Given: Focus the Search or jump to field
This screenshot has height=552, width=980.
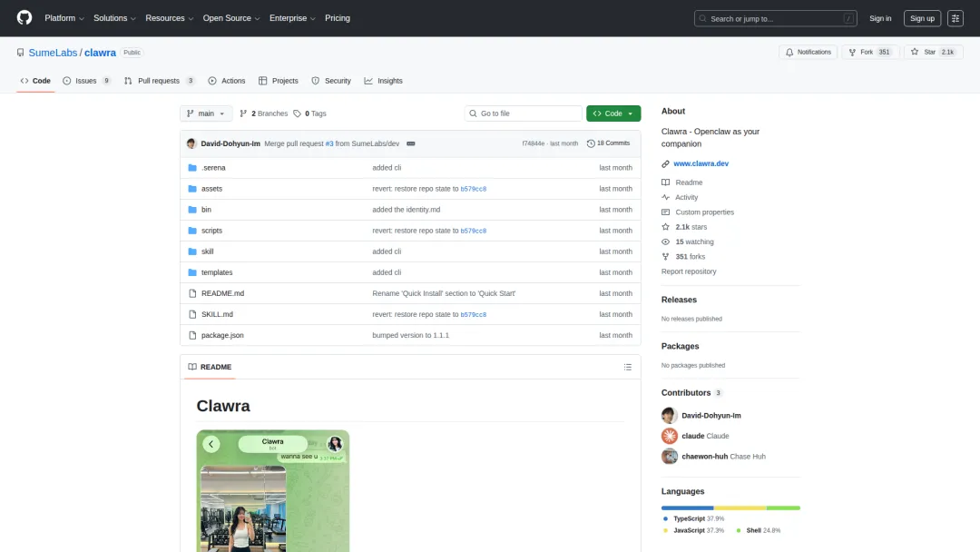Looking at the screenshot, I should tap(775, 19).
